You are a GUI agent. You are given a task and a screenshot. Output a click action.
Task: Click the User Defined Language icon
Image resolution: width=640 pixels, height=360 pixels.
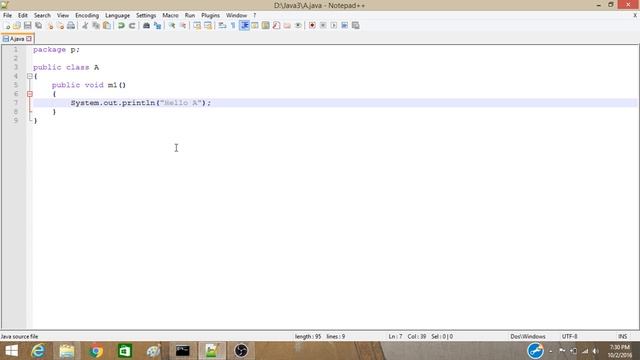(255, 26)
